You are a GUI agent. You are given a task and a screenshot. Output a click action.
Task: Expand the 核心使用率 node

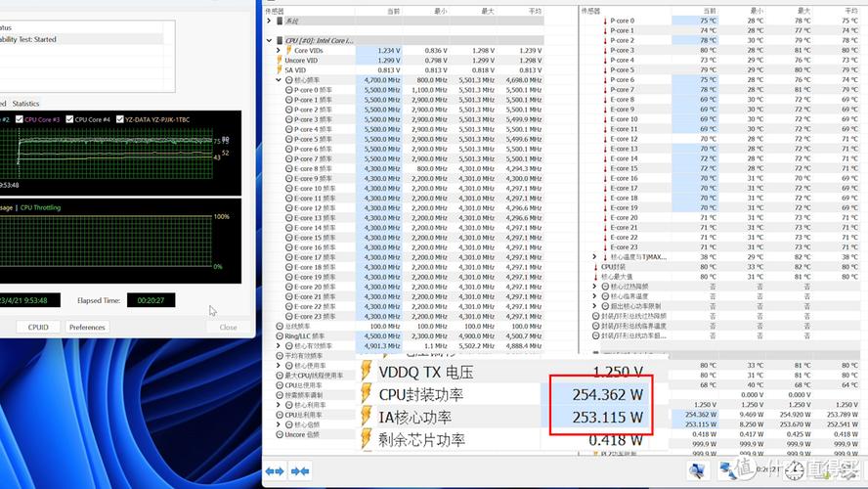[x=279, y=366]
